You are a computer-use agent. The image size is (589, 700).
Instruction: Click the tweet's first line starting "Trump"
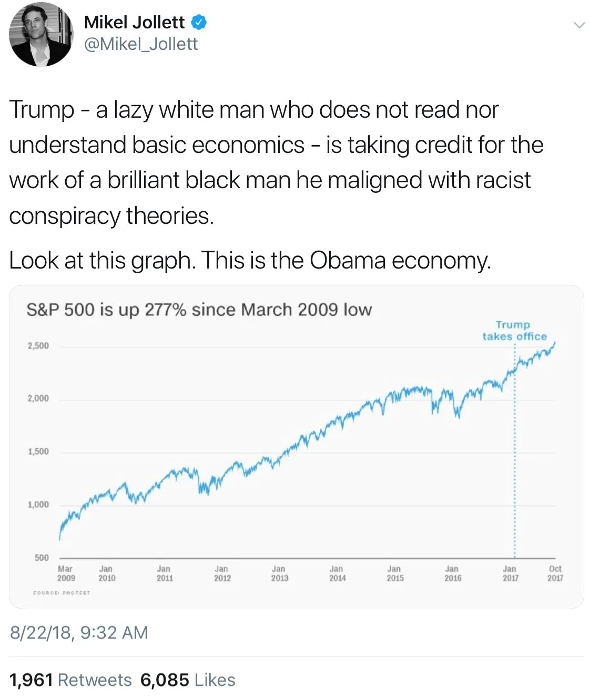[253, 110]
